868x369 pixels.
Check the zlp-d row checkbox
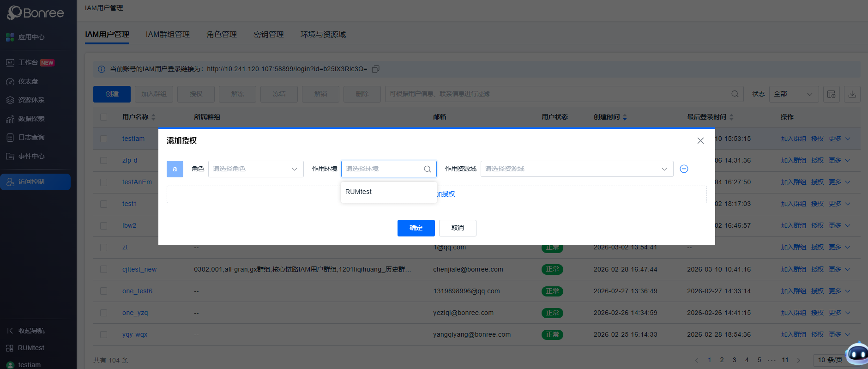(103, 160)
